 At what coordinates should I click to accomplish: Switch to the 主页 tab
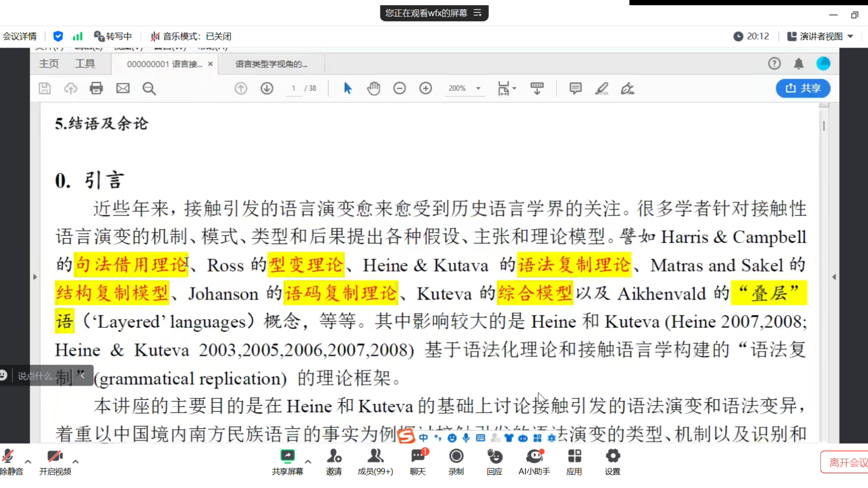click(49, 64)
